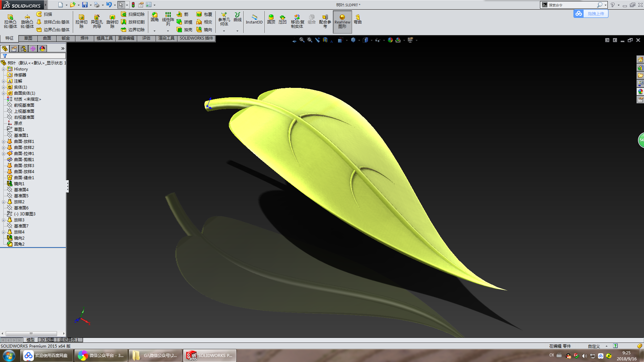Click edit appearance color ball icon
Image resolution: width=644 pixels, height=362 pixels.
point(390,40)
